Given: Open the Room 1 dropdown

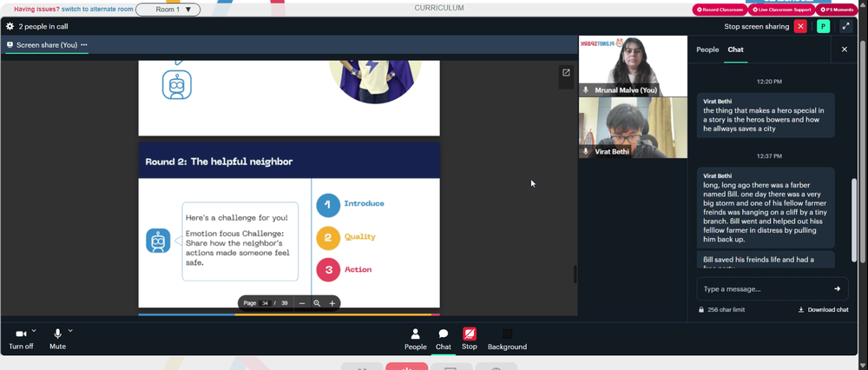Looking at the screenshot, I should coord(168,10).
